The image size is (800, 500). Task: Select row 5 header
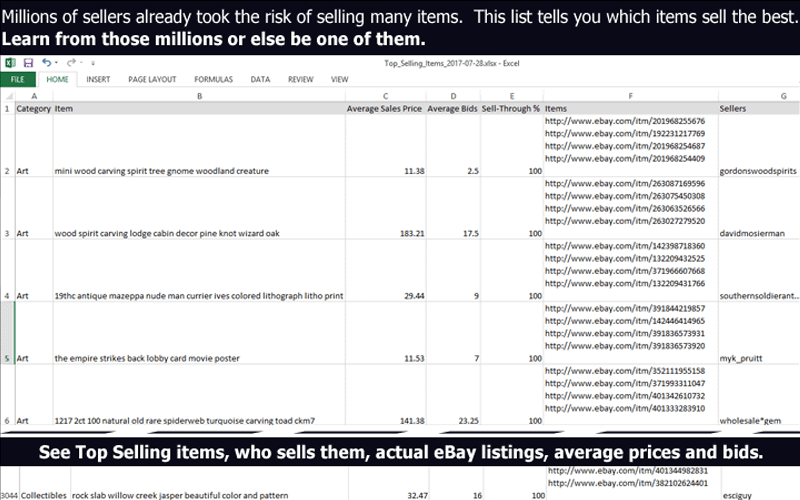pos(8,333)
